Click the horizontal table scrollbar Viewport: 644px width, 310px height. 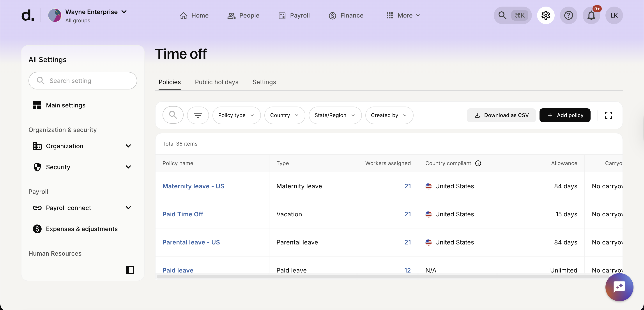(x=382, y=276)
